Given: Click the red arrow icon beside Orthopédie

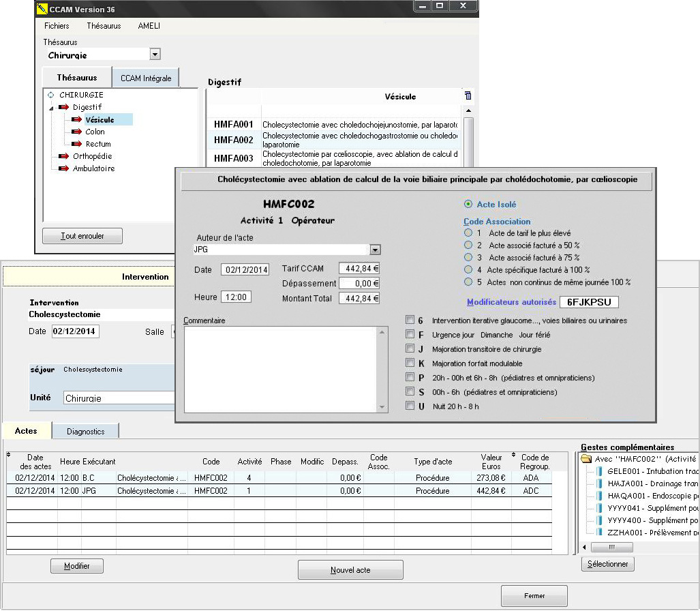Looking at the screenshot, I should click(63, 156).
